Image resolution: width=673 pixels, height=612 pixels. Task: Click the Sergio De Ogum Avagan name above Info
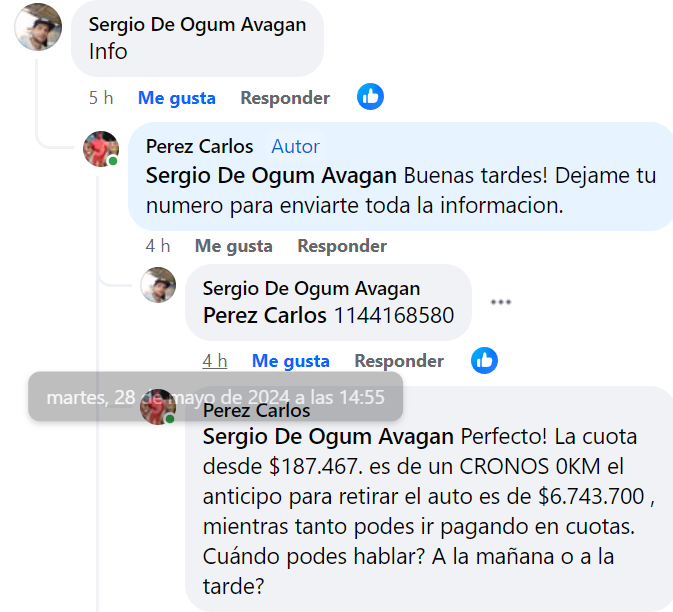(197, 25)
